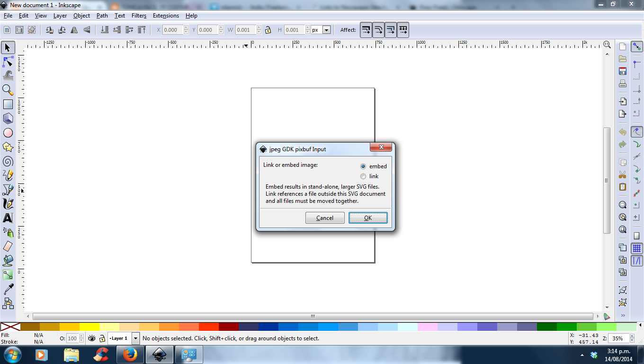
Task: Open the Edit menu
Action: tap(24, 16)
